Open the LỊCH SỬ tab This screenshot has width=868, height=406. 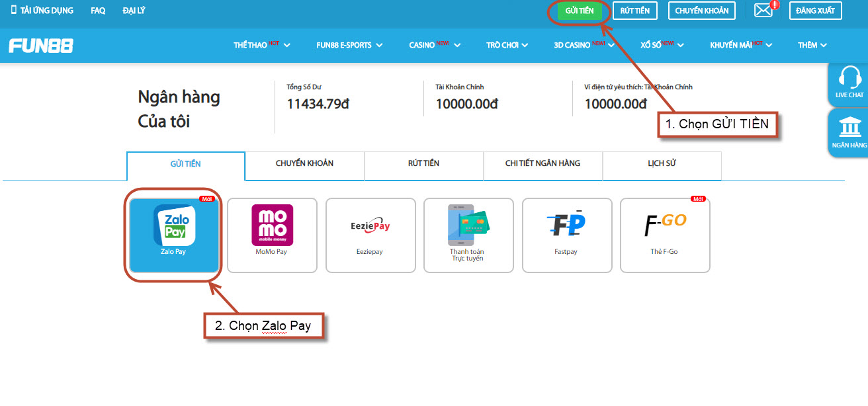pos(662,166)
